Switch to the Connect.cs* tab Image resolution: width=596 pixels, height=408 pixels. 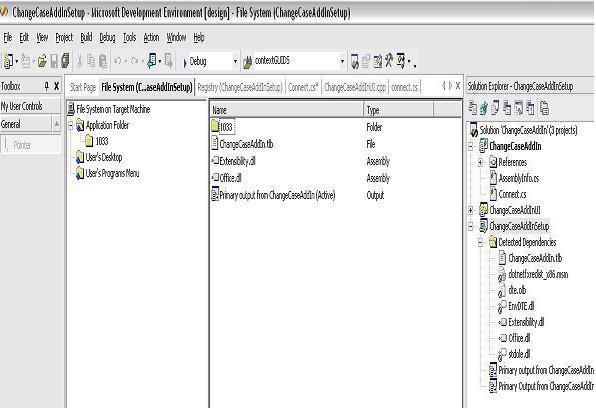303,87
